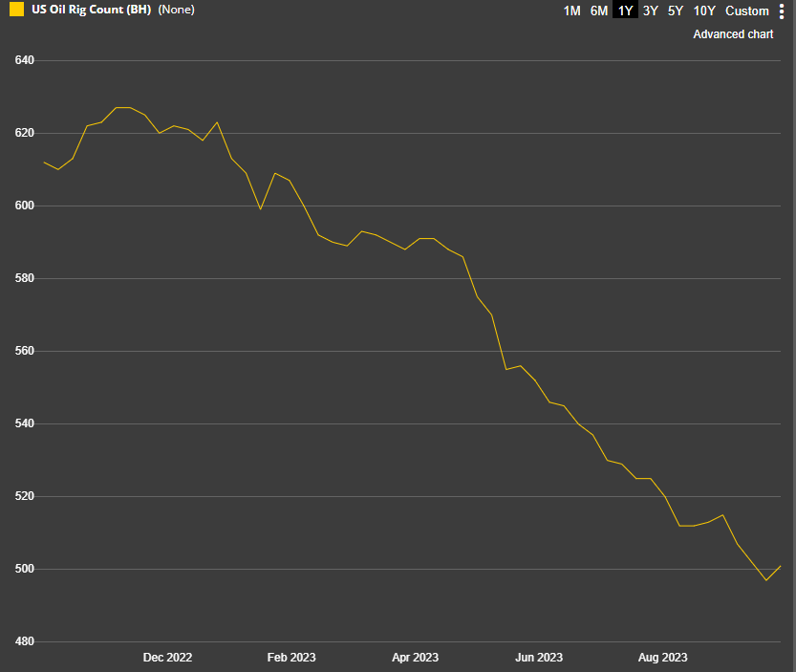796x672 pixels.
Task: Click the Dec 2022 x-axis label
Action: coord(167,658)
